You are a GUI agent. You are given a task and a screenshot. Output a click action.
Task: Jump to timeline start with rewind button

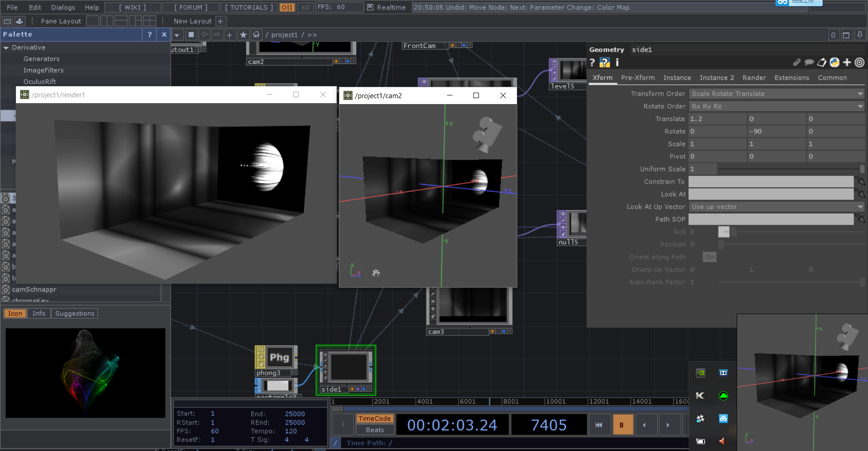point(599,425)
